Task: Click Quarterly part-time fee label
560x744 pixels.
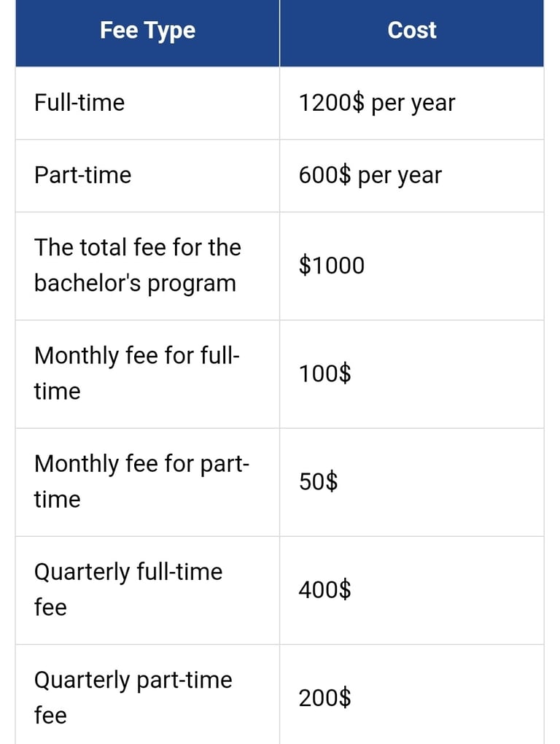Action: 133,697
